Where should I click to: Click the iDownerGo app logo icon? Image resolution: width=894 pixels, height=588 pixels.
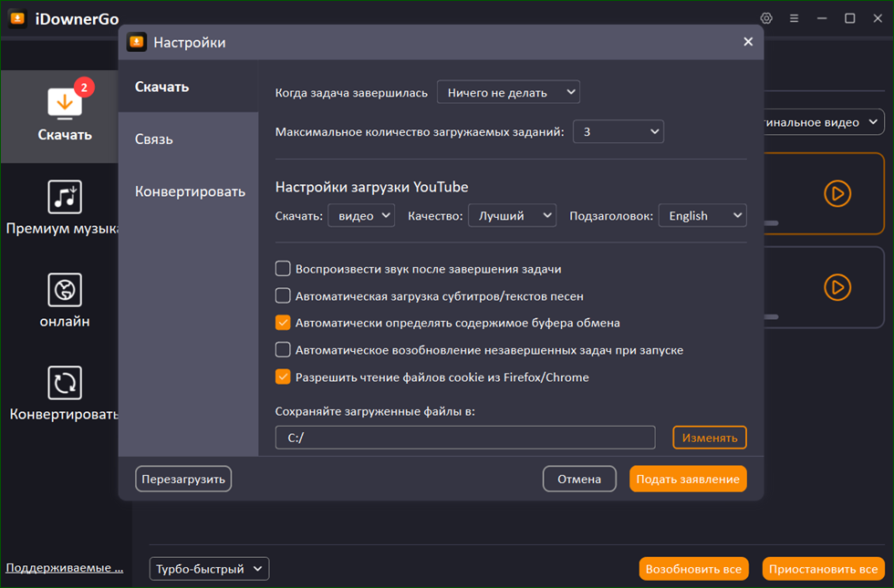(17, 19)
